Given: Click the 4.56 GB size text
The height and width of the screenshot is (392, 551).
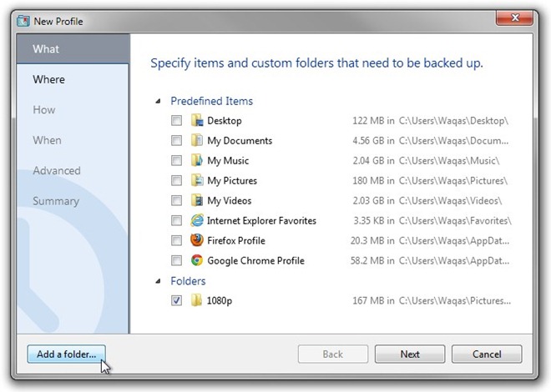Looking at the screenshot, I should (x=368, y=141).
